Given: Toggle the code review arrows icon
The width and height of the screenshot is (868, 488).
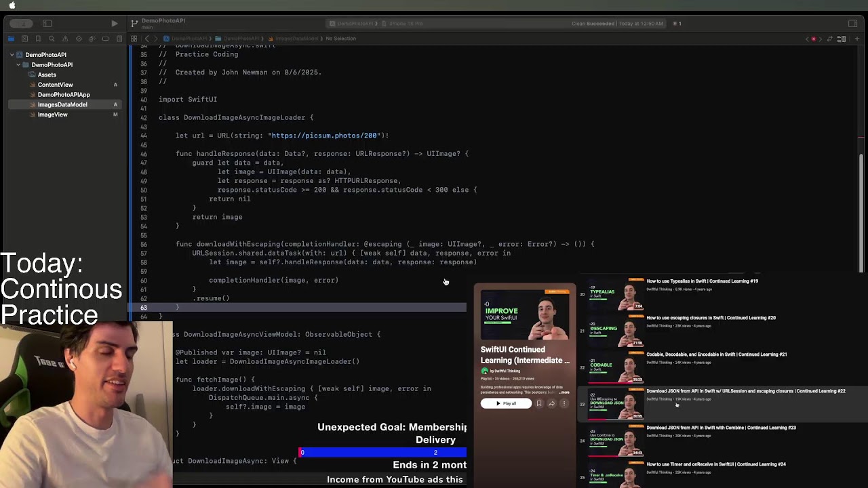Looking at the screenshot, I should coord(829,39).
